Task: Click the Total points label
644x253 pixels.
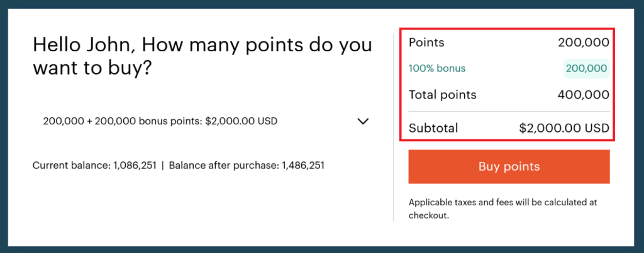Action: (x=442, y=95)
